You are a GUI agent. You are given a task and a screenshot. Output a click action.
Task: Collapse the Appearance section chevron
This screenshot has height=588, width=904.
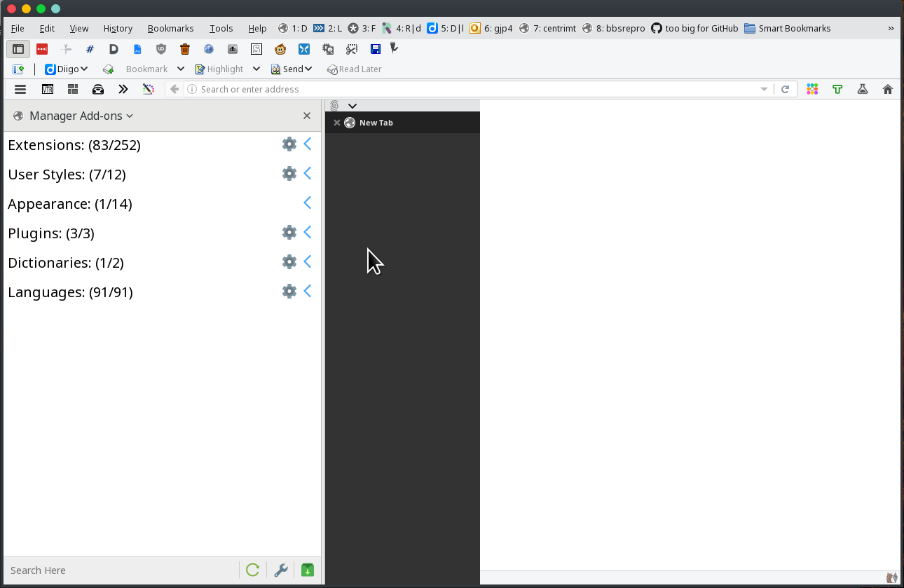[x=307, y=203]
